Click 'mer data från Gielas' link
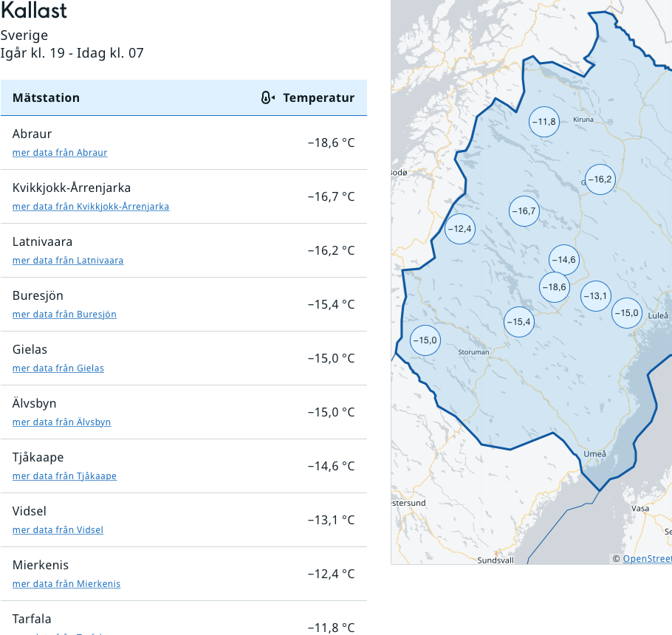Screen dimensions: 672x635 [x=58, y=368]
